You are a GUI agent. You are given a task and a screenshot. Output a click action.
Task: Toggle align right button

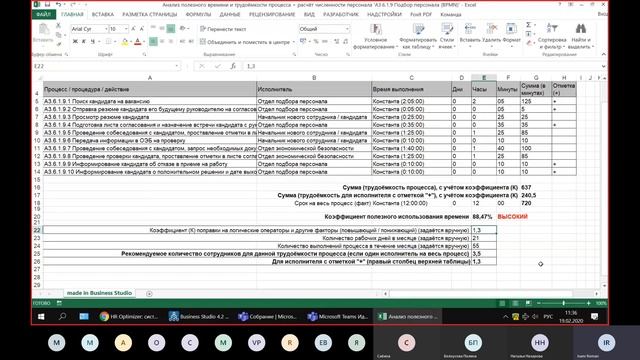(x=171, y=41)
